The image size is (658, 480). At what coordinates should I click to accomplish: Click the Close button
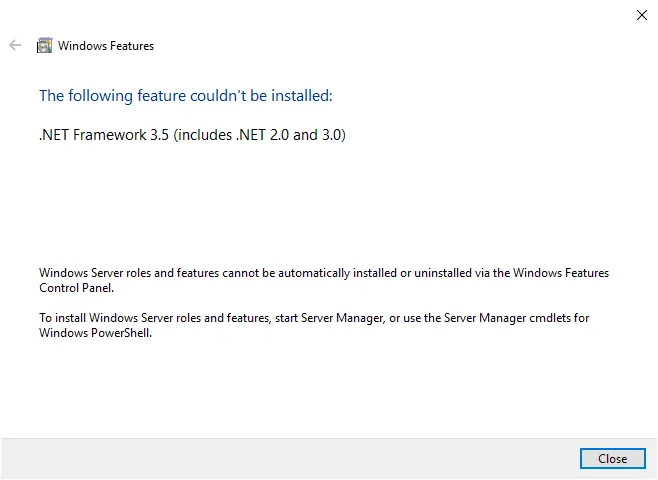coord(613,459)
